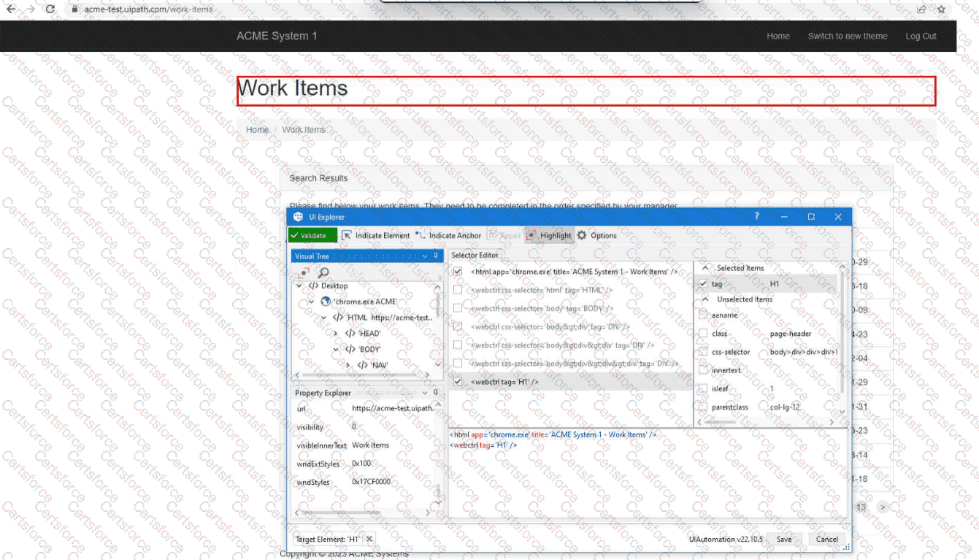Click the Validate button in UI Explorer
The width and height of the screenshot is (979, 560).
click(x=312, y=235)
